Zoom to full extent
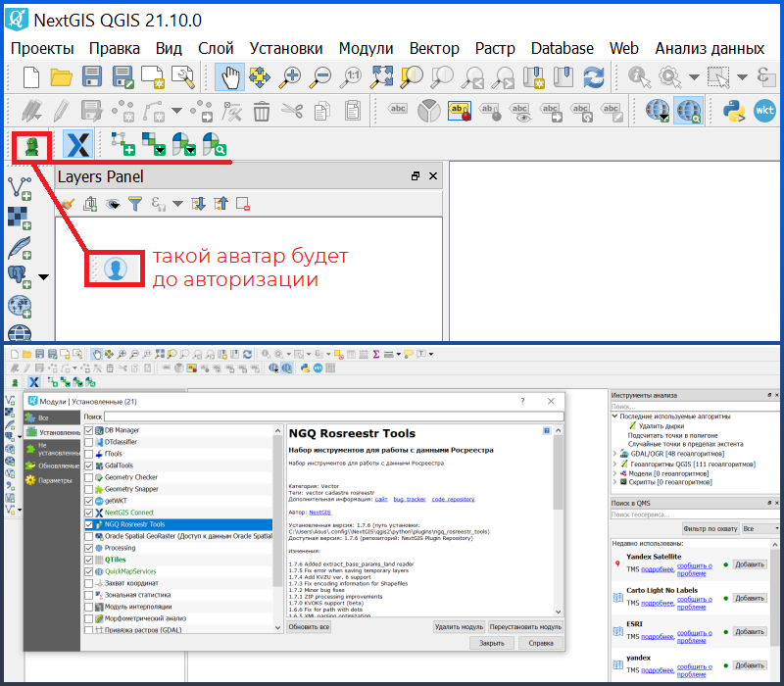The image size is (784, 686). [381, 77]
